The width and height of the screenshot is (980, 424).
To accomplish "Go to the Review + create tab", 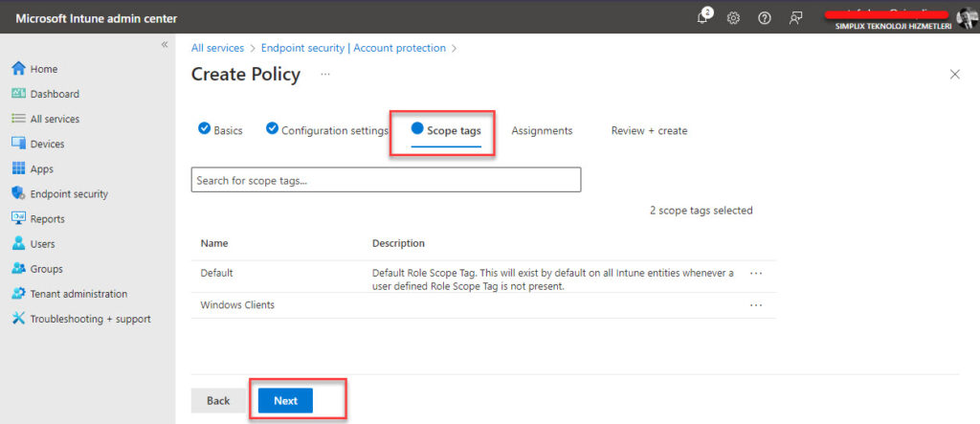I will point(649,130).
